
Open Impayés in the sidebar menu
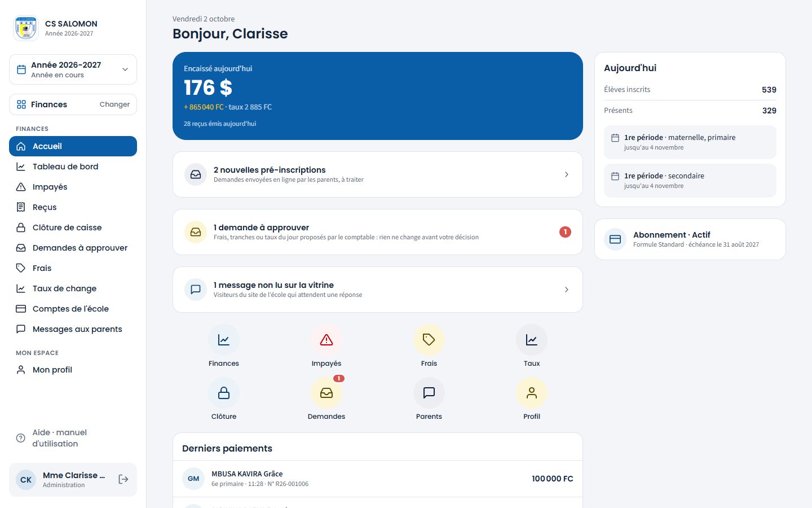click(x=73, y=187)
